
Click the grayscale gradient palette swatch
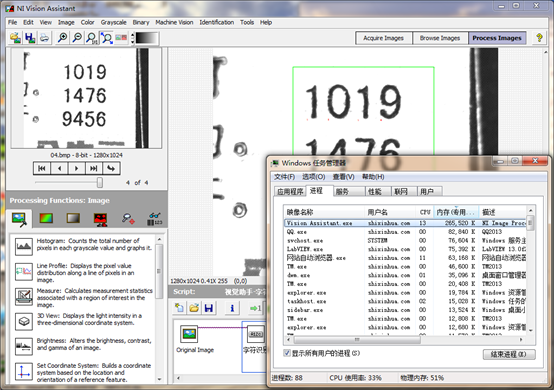[x=147, y=38]
